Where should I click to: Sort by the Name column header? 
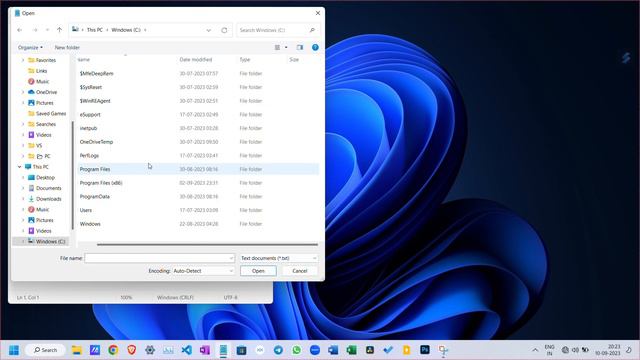[x=84, y=60]
